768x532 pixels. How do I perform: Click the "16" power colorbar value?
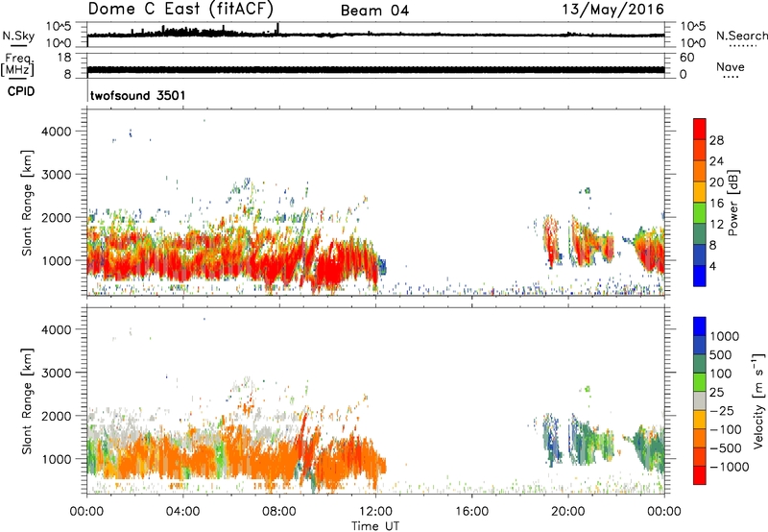[716, 204]
